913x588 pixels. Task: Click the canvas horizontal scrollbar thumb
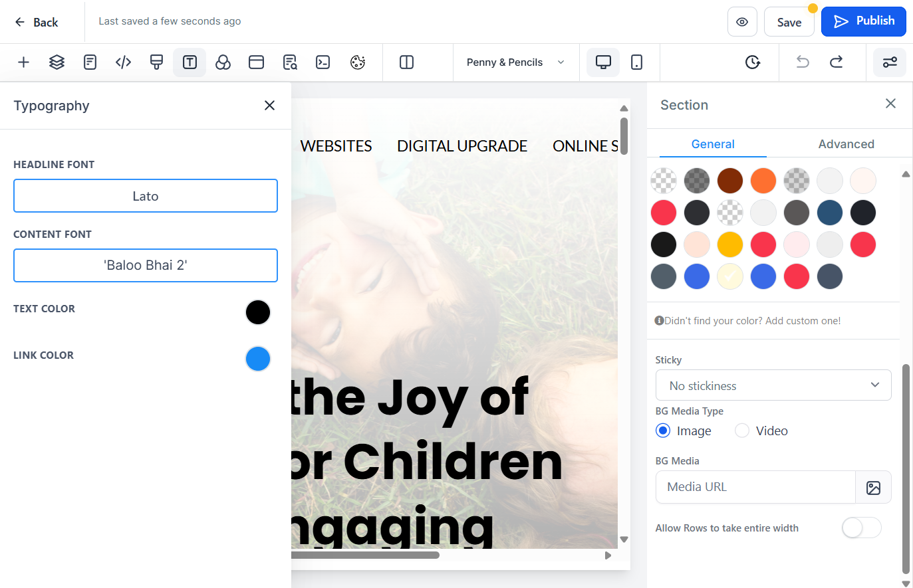tap(365, 555)
